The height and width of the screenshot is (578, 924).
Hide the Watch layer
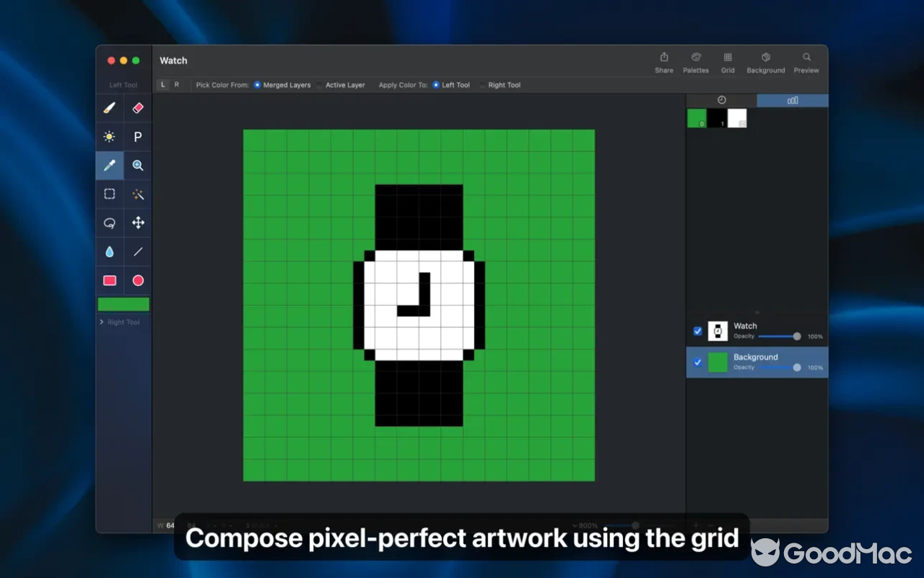click(697, 331)
